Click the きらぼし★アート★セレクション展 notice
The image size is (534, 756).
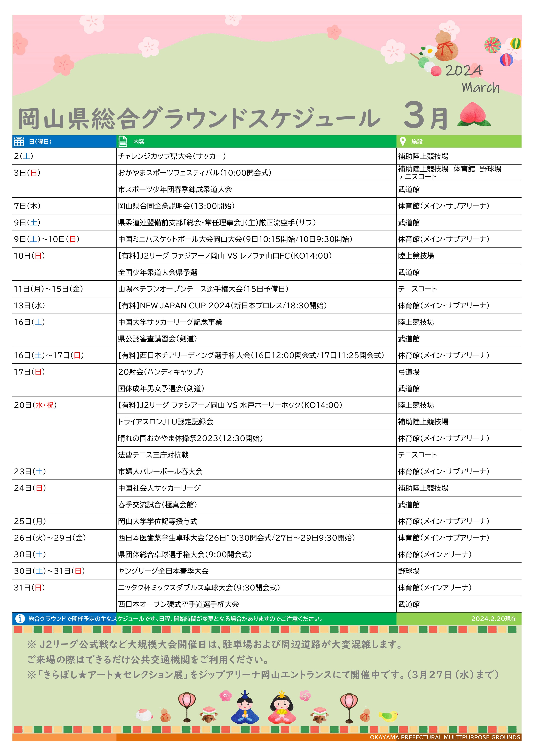click(x=263, y=675)
